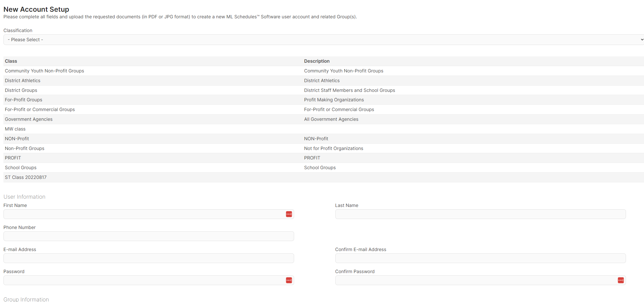644x302 pixels.
Task: Click the Government Agencies class row
Action: tap(324, 119)
